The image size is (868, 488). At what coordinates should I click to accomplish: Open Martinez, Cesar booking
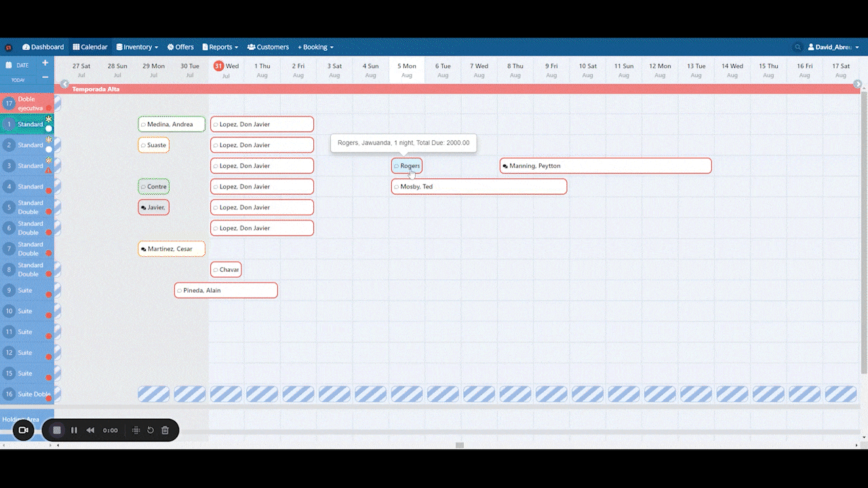pos(172,249)
